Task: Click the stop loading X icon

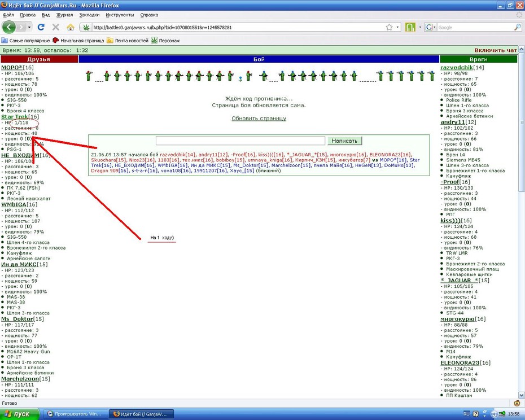Action: point(55,27)
